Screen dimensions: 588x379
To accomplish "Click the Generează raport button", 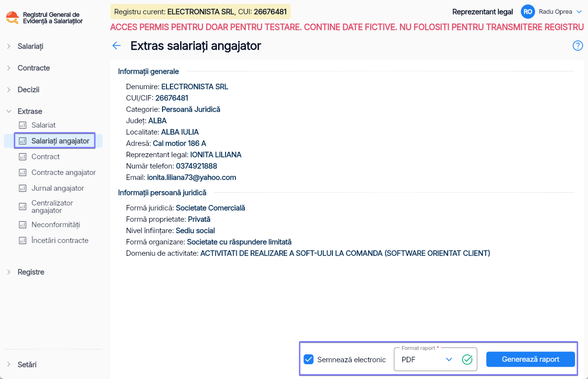I will 530,359.
